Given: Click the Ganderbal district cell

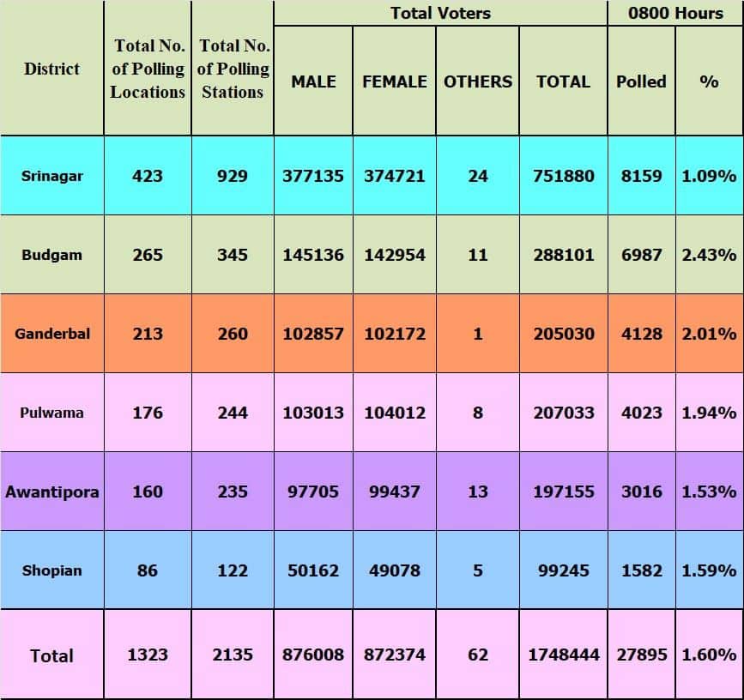Looking at the screenshot, I should [x=51, y=334].
